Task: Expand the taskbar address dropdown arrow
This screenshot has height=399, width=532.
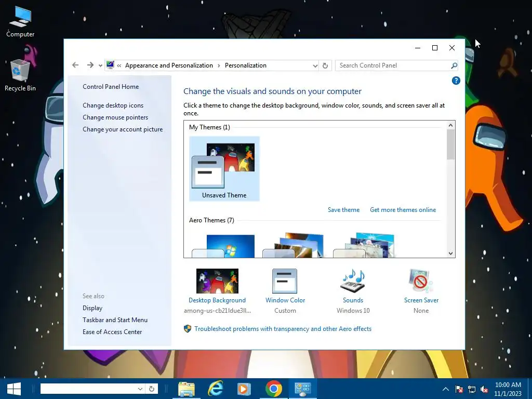Action: tap(140, 389)
